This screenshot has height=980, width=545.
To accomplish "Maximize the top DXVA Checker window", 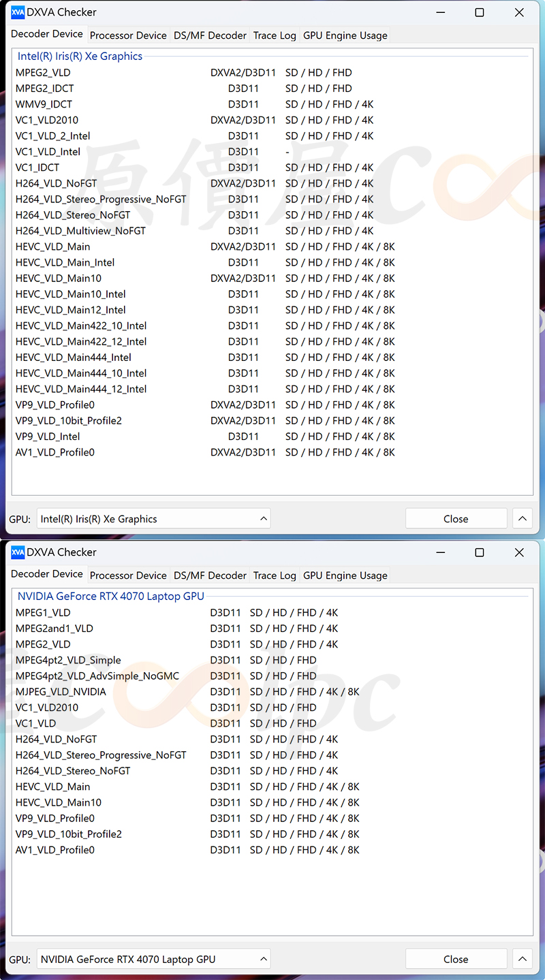I will pos(480,12).
